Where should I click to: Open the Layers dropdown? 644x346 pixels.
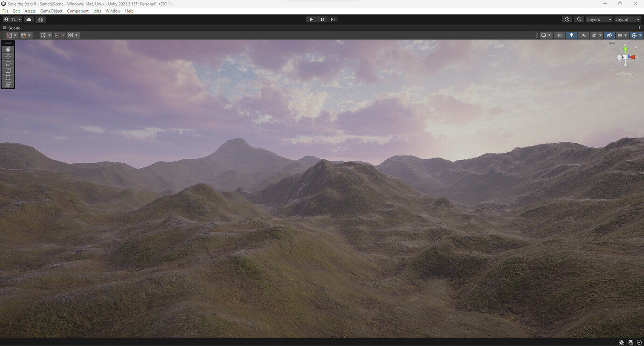(x=599, y=19)
